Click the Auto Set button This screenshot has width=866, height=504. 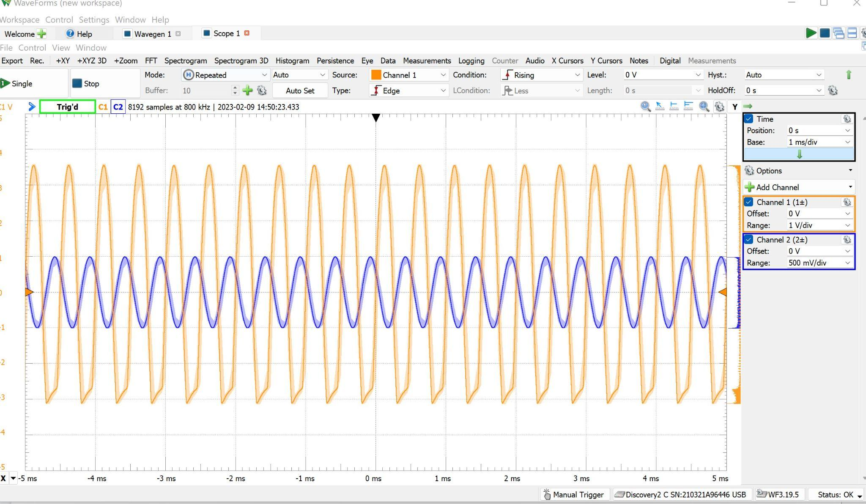click(x=300, y=90)
